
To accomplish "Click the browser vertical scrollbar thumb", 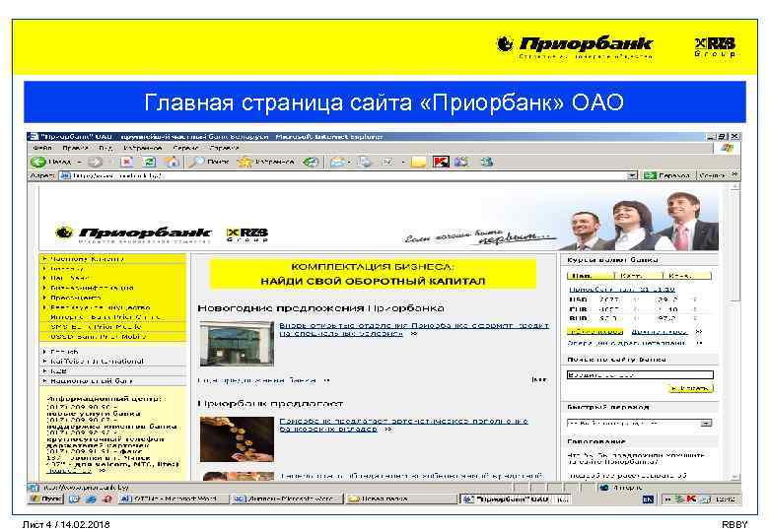I will [x=734, y=246].
